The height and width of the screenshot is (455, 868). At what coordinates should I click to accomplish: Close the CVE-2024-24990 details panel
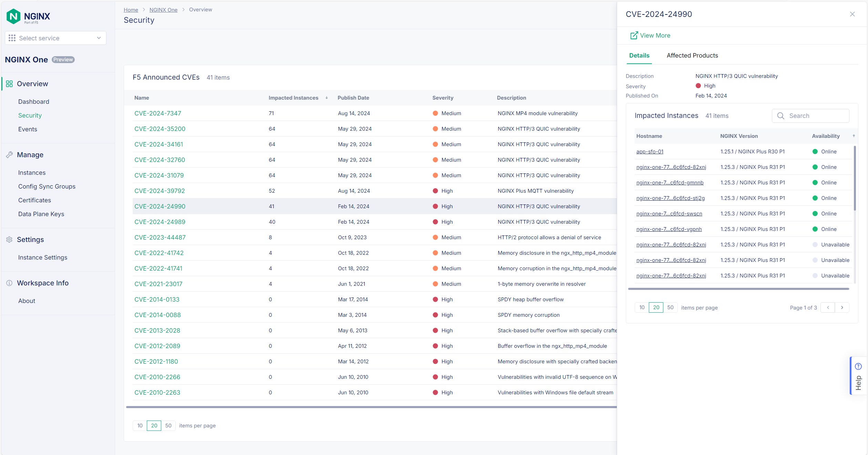[852, 14]
